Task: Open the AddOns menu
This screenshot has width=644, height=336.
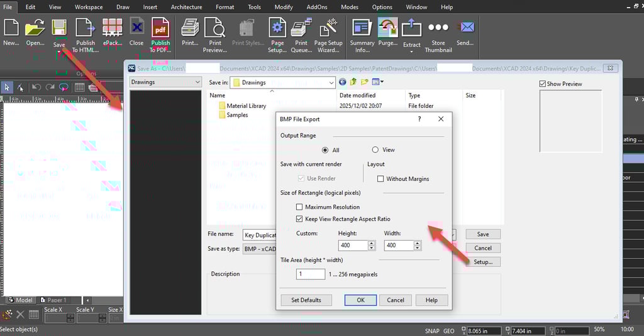Action: tap(317, 7)
